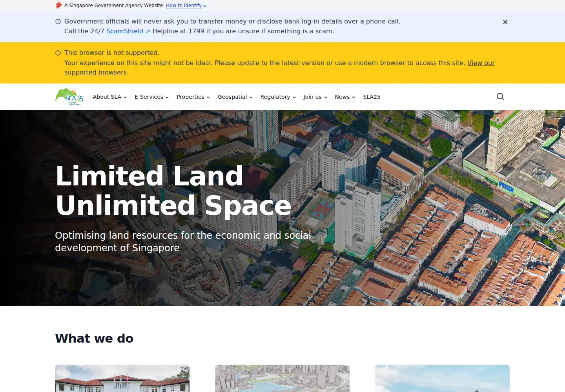This screenshot has width=565, height=392.
Task: Click the SLA25 logo in the header
Action: [x=69, y=97]
